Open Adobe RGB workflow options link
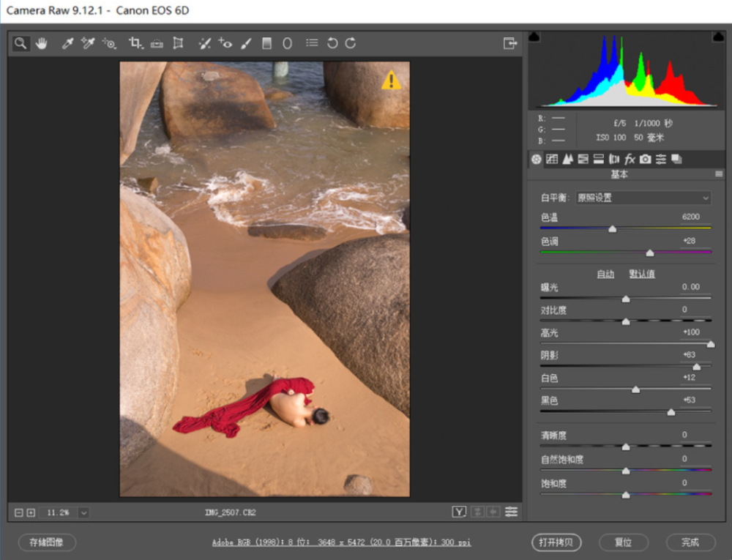The height and width of the screenshot is (560, 732). (341, 542)
